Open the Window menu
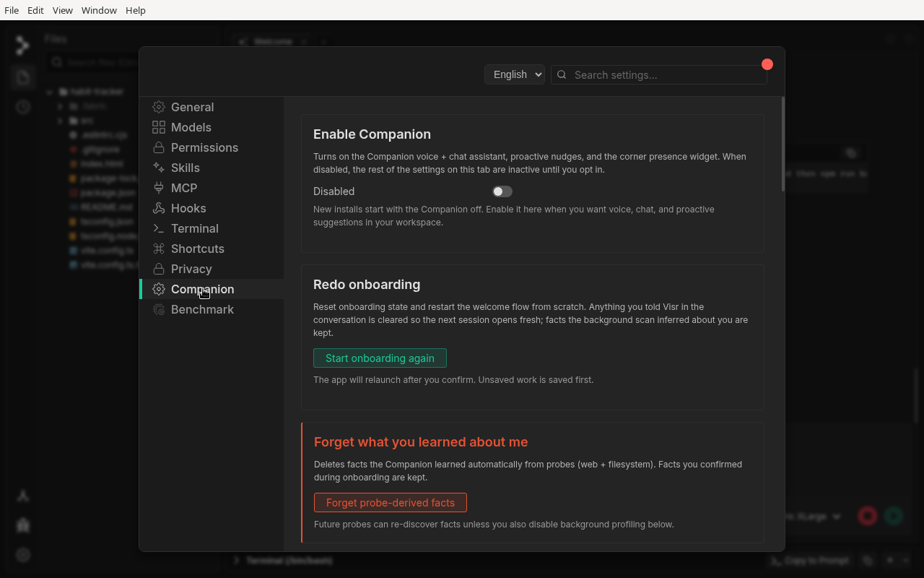Screen dimensions: 924x578 coord(99,10)
